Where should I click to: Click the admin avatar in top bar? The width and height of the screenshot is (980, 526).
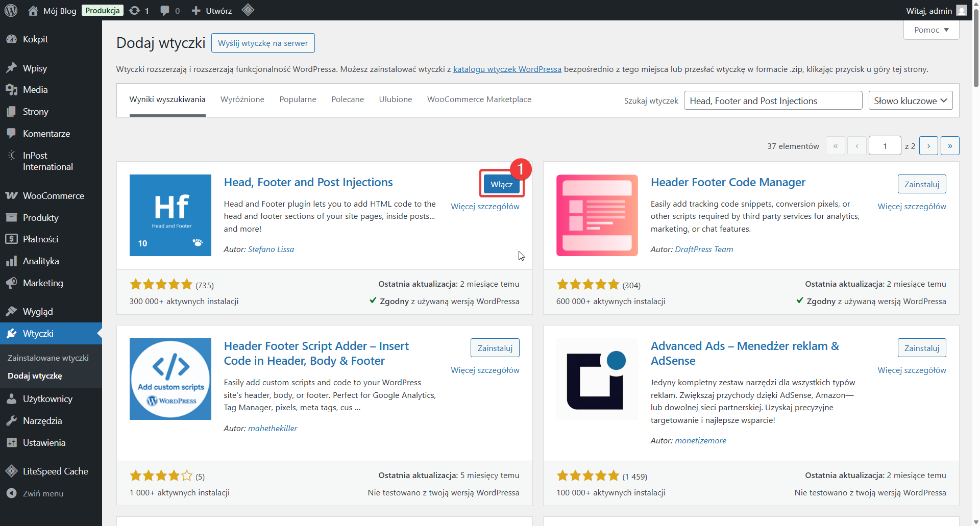pos(962,11)
